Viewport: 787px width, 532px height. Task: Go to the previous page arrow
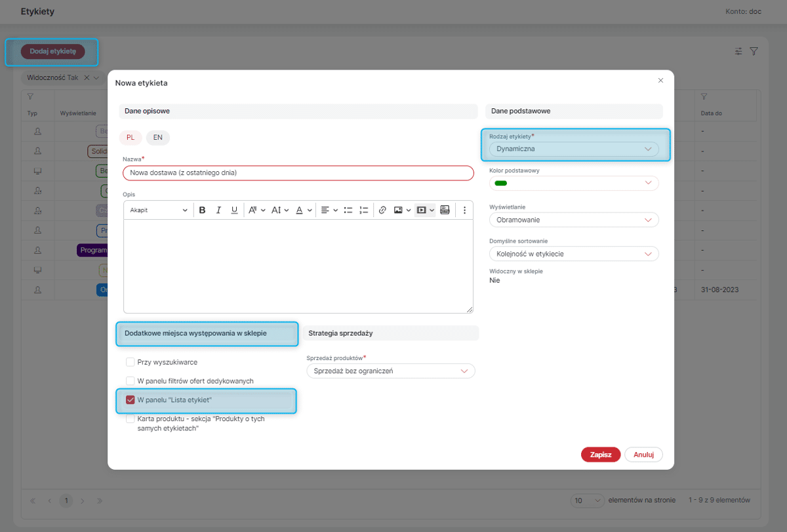point(49,501)
